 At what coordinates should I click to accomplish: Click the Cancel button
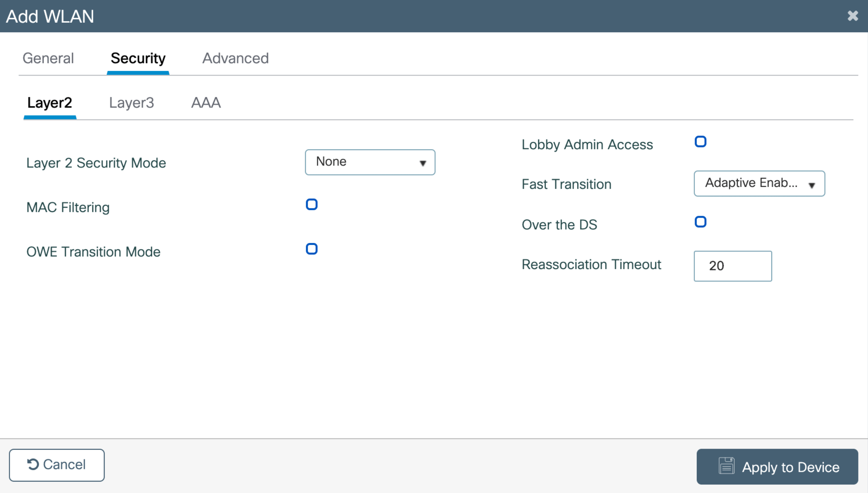[57, 464]
